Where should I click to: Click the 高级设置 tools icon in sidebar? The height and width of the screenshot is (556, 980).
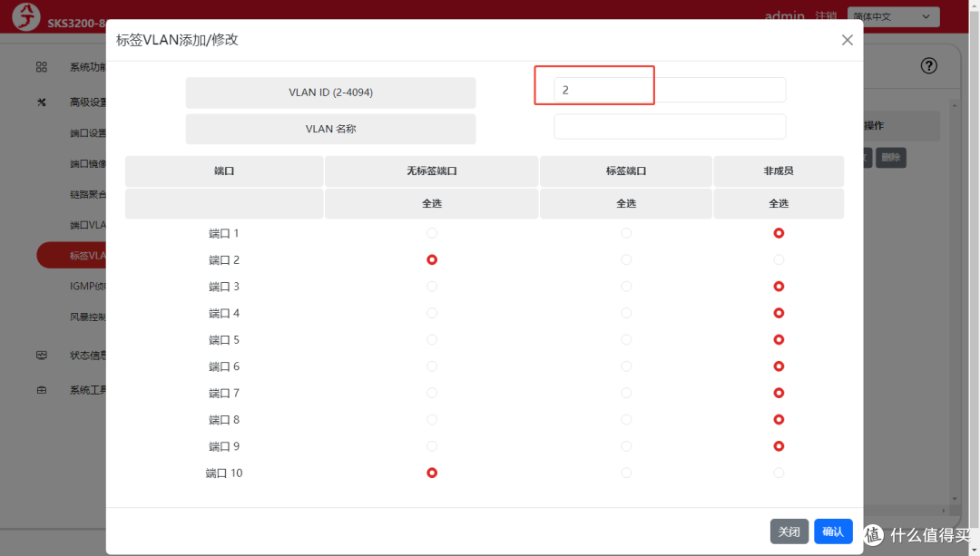[41, 102]
